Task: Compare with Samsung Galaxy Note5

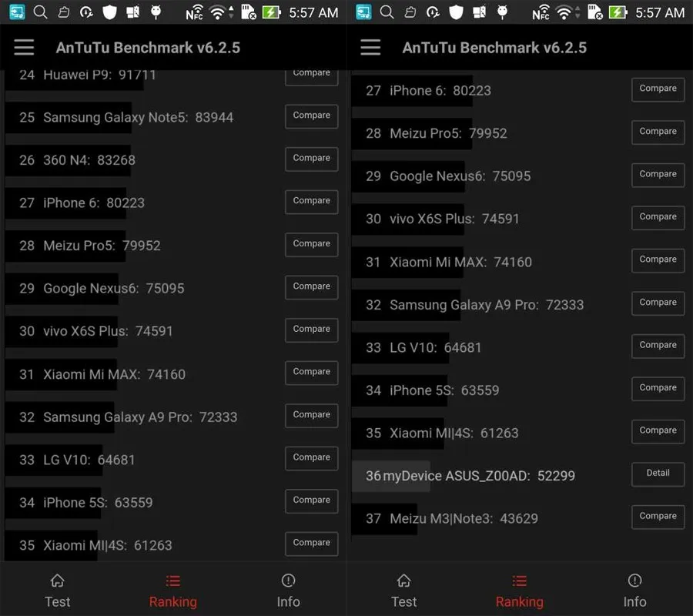Action: [x=312, y=116]
